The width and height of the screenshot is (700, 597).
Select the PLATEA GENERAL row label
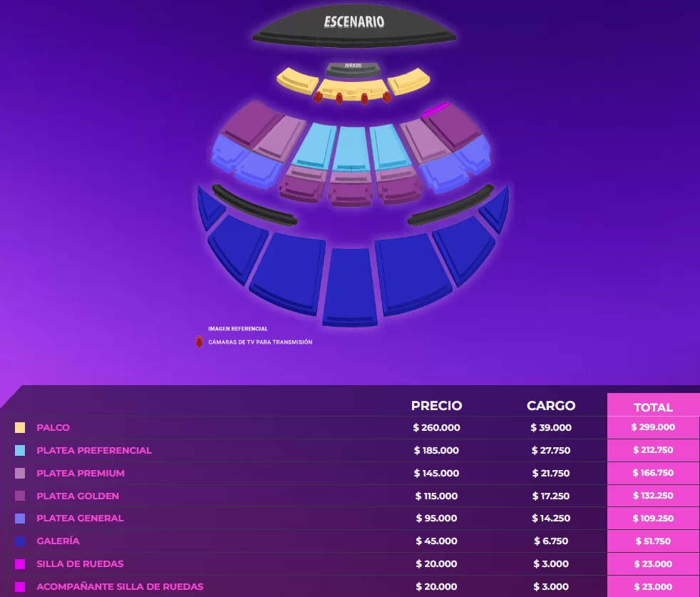click(80, 519)
